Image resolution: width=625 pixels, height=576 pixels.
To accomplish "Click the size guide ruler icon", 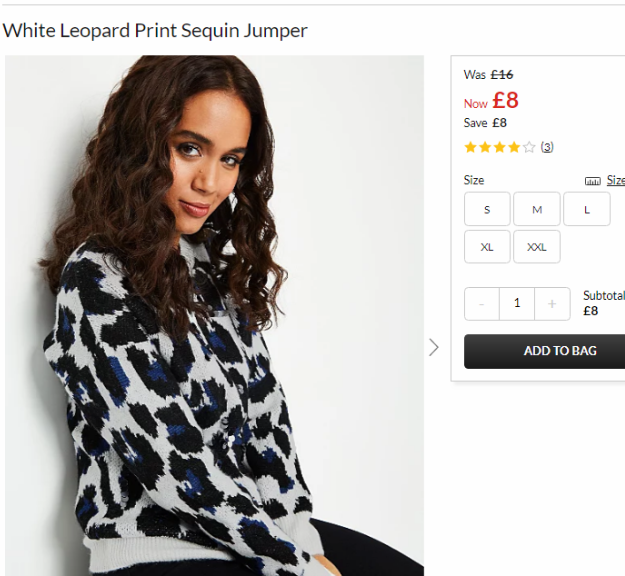I will click(592, 181).
